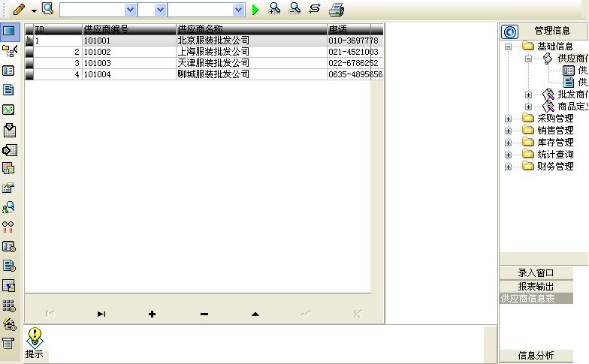The width and height of the screenshot is (589, 364).
Task: Click the remove search condition magnifier icon
Action: [x=294, y=9]
